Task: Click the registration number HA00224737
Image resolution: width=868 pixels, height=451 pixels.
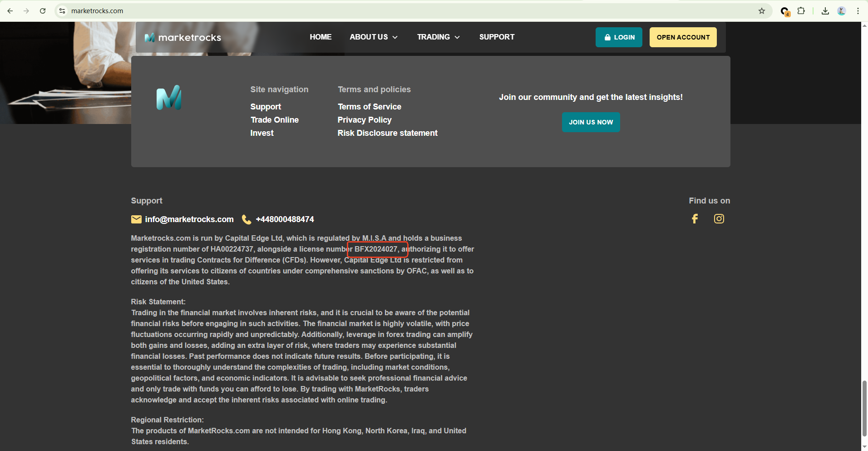Action: coord(232,249)
